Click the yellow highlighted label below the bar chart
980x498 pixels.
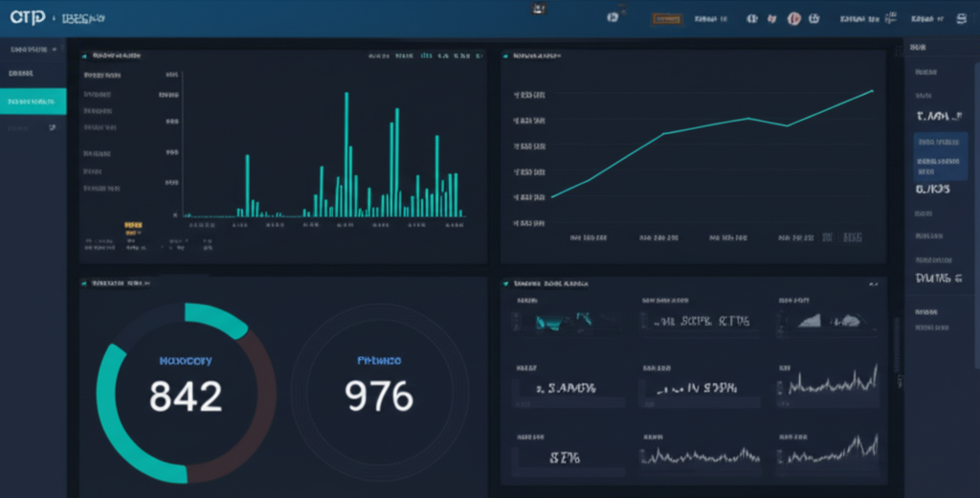pos(133,225)
